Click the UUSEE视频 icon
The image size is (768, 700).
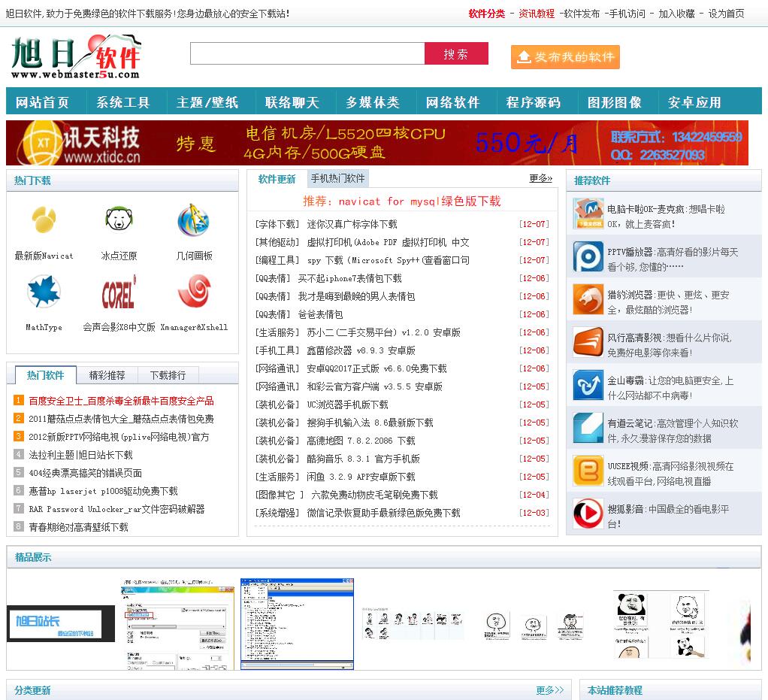pos(588,471)
